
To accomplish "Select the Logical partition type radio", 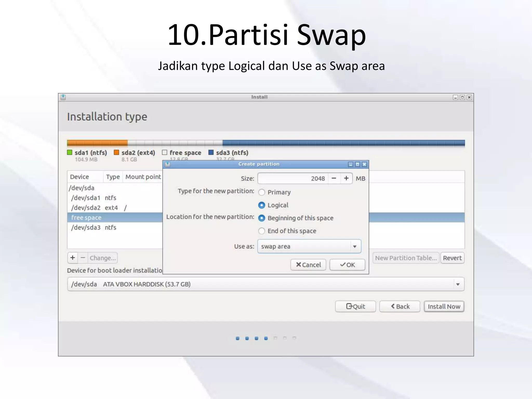I will (x=262, y=205).
